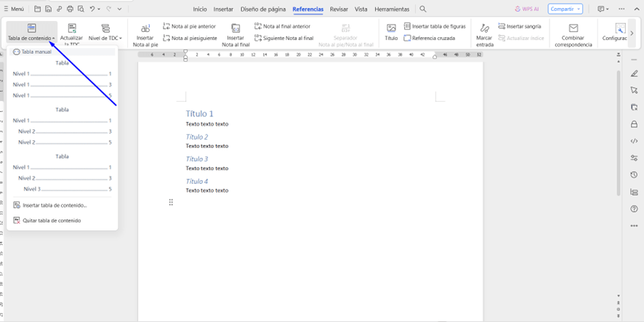Open the title bar more options ellipsis
The height and width of the screenshot is (322, 644).
point(621,9)
